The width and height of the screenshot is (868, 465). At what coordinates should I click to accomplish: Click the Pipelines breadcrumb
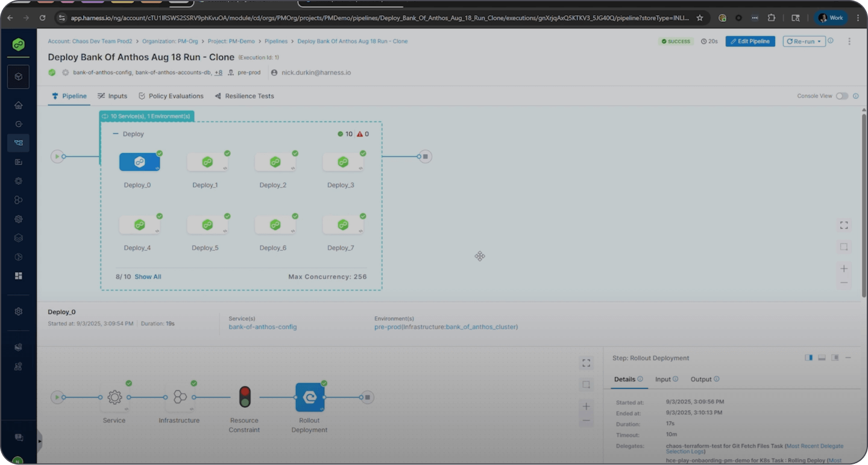[276, 42]
